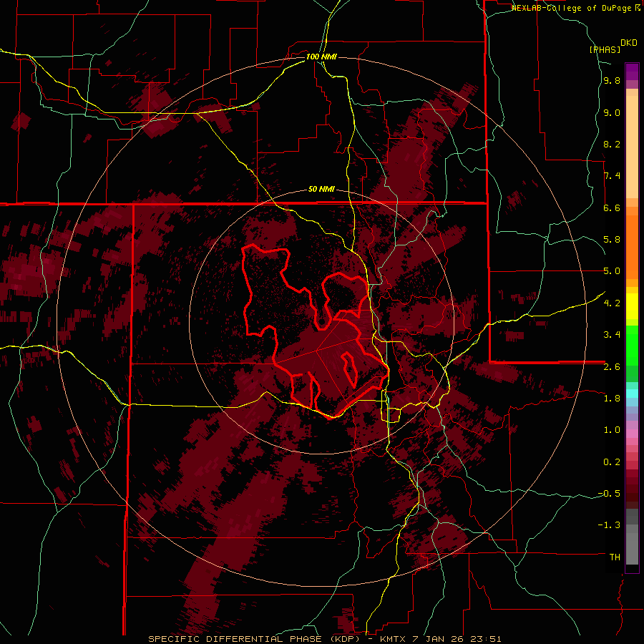
Task: Click the TH label on the color scale
Action: tap(615, 557)
